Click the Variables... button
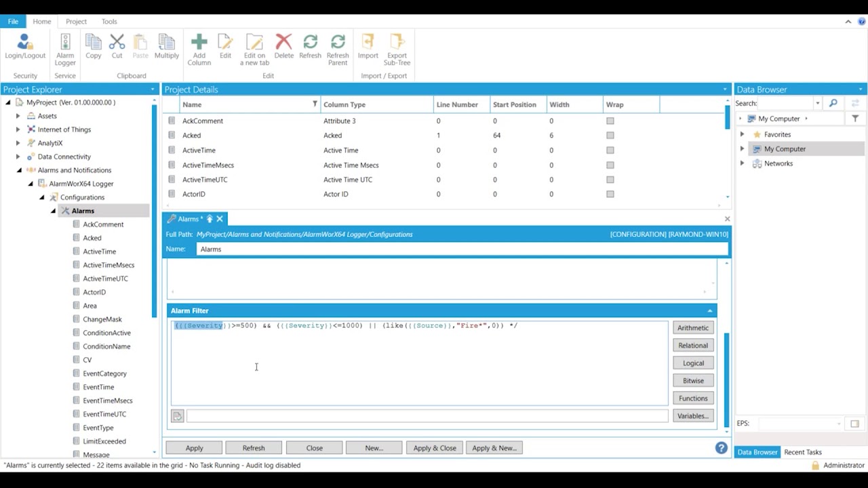Screen dimensions: 868x488 [693, 416]
